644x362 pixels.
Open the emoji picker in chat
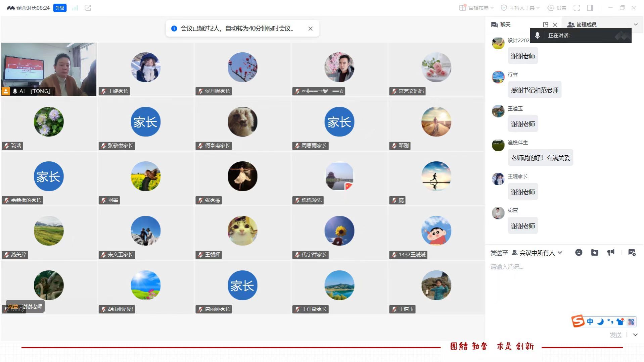click(x=579, y=253)
